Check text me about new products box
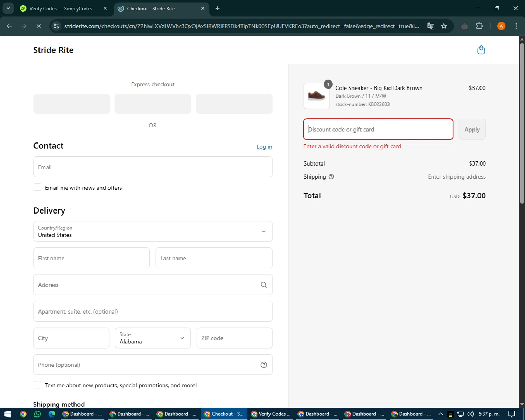This screenshot has width=525, height=420. 37,385
